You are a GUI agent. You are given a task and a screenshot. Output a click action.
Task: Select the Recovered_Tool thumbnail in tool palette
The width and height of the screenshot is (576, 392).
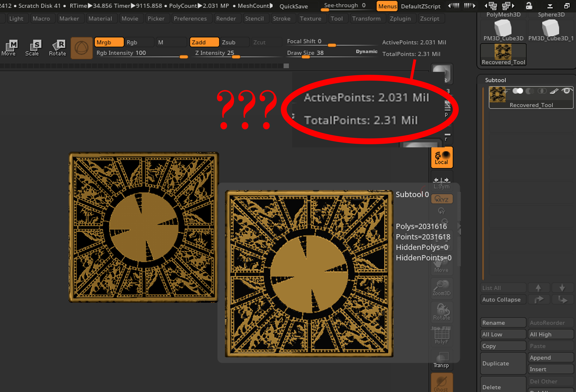coord(503,54)
